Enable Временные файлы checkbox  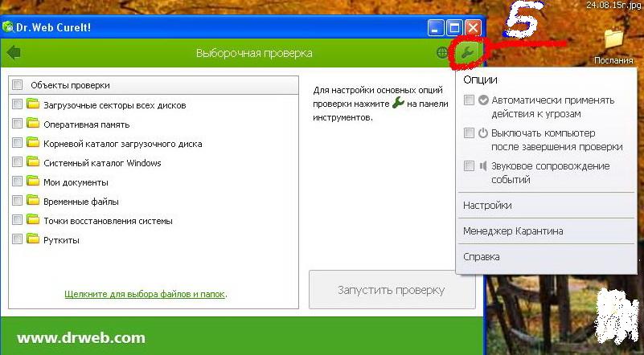[x=17, y=200]
